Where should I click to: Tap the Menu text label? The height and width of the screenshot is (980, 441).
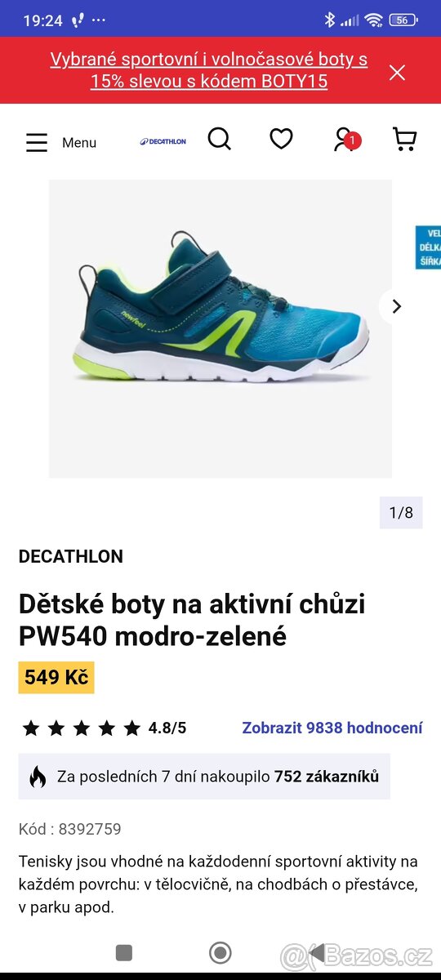[79, 143]
